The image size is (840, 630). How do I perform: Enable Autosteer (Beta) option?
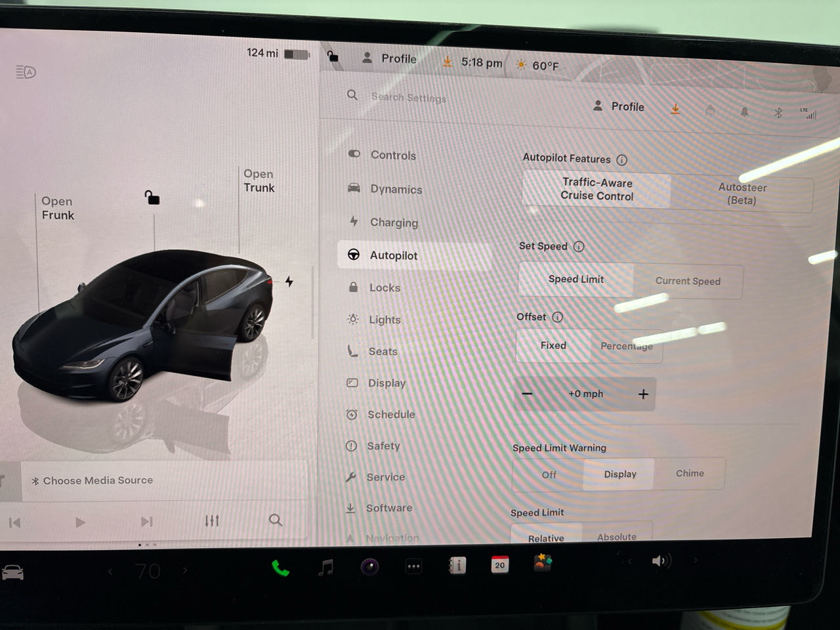[x=742, y=194]
